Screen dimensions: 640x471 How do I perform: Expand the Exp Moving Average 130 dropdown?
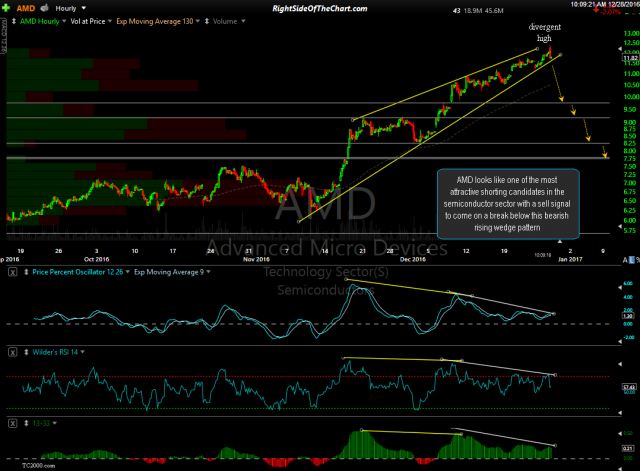coord(198,21)
